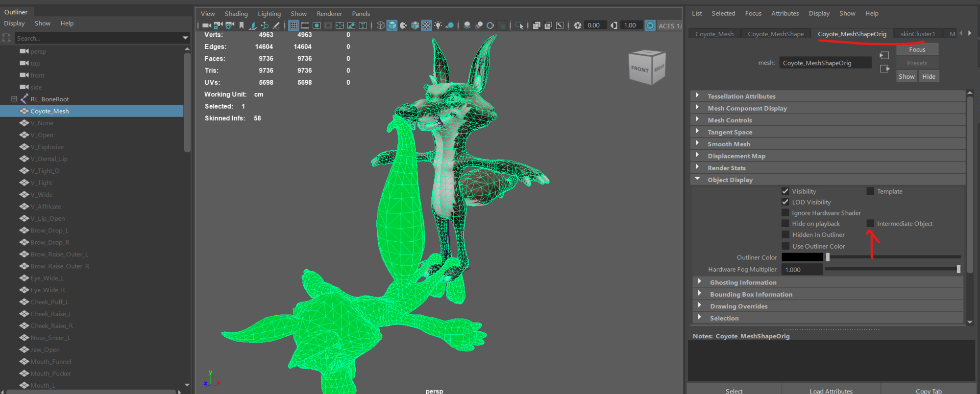The height and width of the screenshot is (394, 980).
Task: Enable the Template checkbox
Action: tap(870, 191)
